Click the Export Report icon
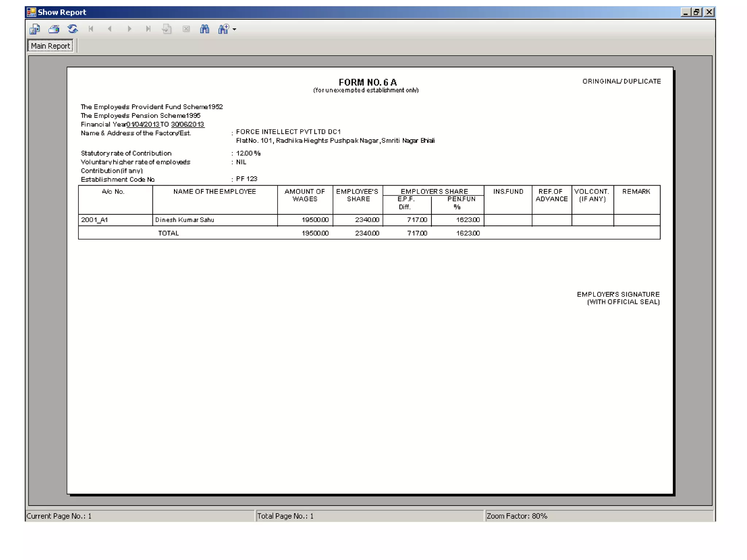This screenshot has height=560, width=747. pos(35,29)
